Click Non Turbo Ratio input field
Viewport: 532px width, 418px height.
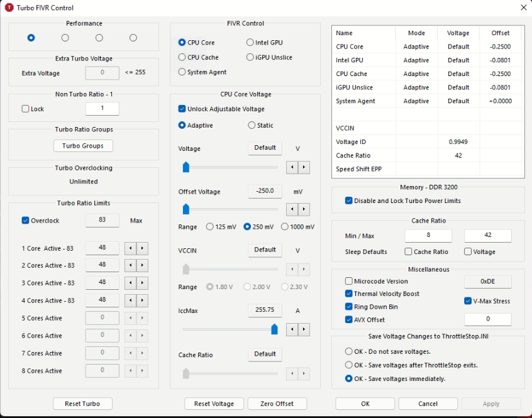pyautogui.click(x=102, y=109)
